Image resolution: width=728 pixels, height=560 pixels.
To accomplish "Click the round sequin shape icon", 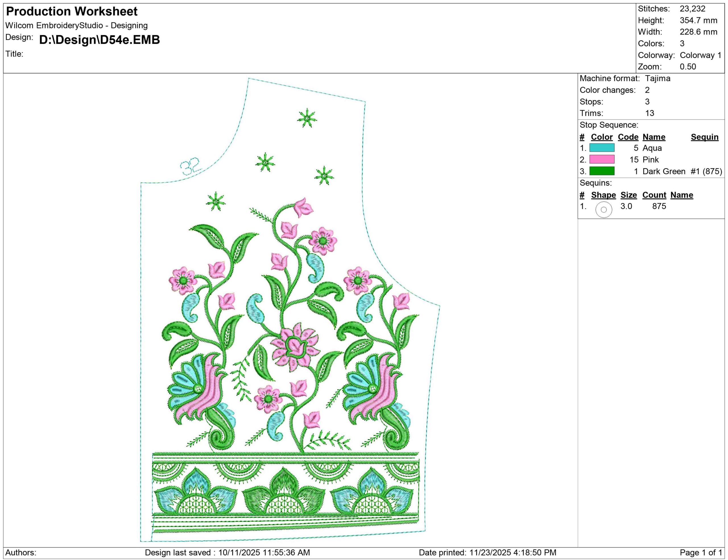I will coord(603,210).
